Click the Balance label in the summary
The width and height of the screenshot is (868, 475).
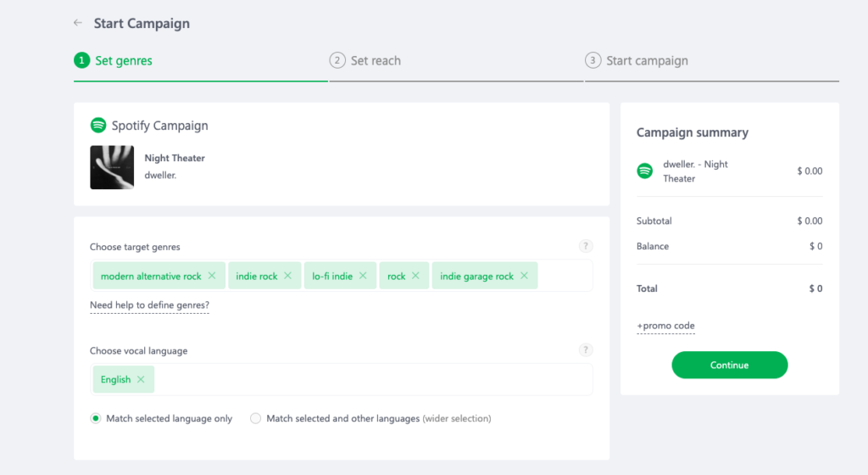653,246
